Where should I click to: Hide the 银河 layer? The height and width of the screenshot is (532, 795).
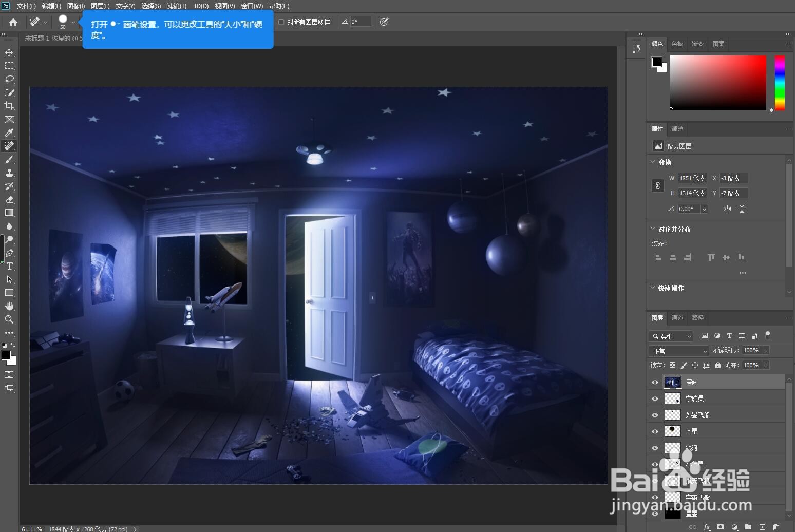655,448
